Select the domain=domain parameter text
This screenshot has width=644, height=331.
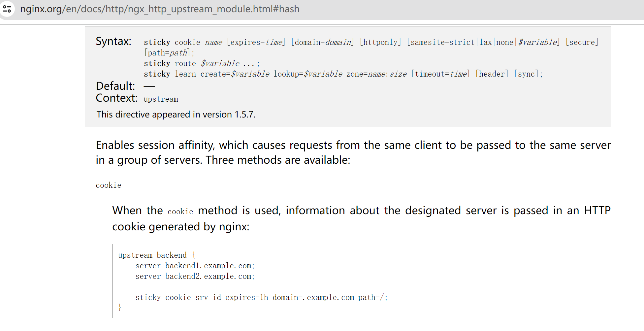coord(322,42)
